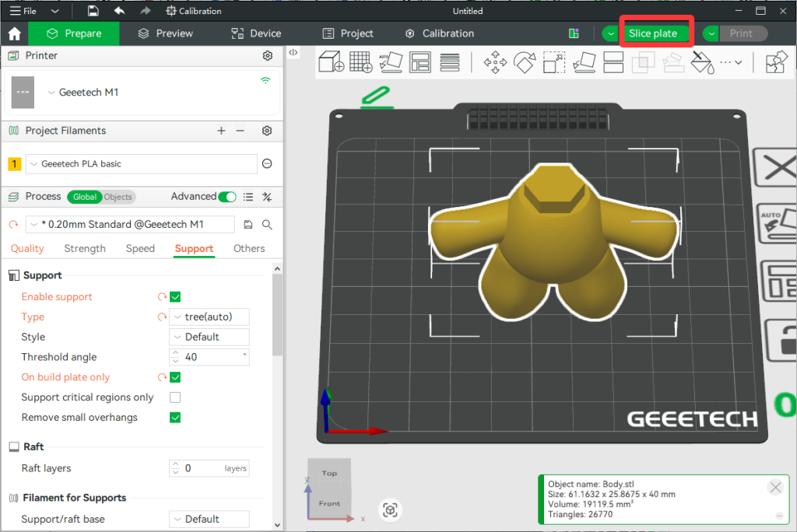Click the Assembly view puzzle icon
Viewport: 797px width, 532px height.
776,62
